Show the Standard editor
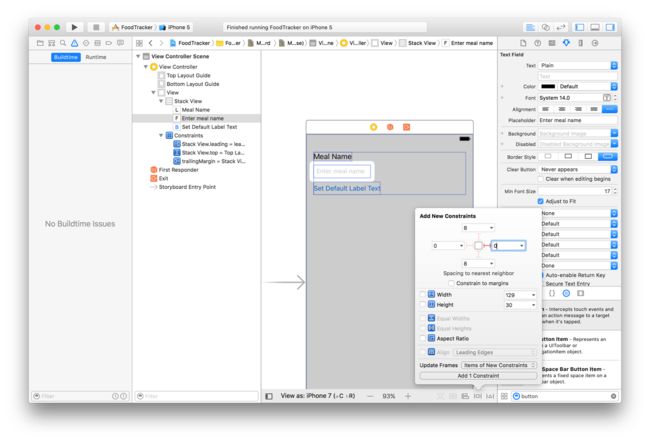 pyautogui.click(x=530, y=27)
